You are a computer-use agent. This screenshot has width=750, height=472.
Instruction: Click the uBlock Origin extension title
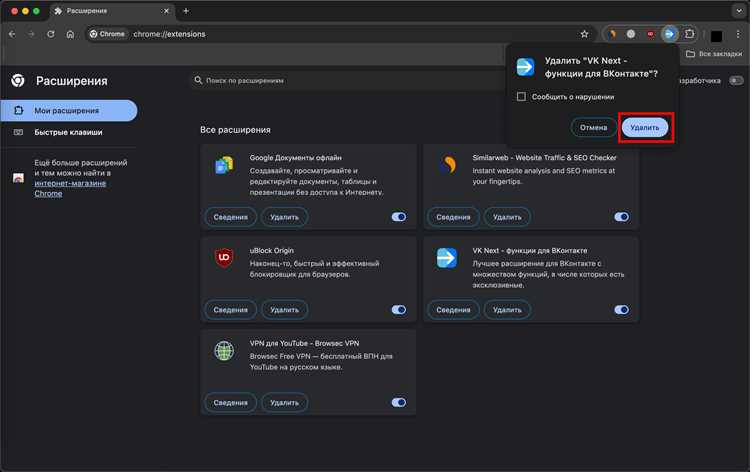point(272,251)
